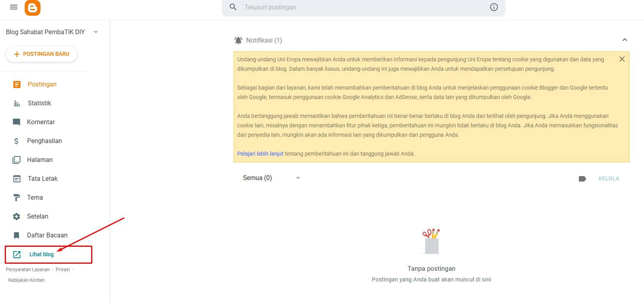644x303 pixels.
Task: Click the notification bell icon
Action: 238,40
